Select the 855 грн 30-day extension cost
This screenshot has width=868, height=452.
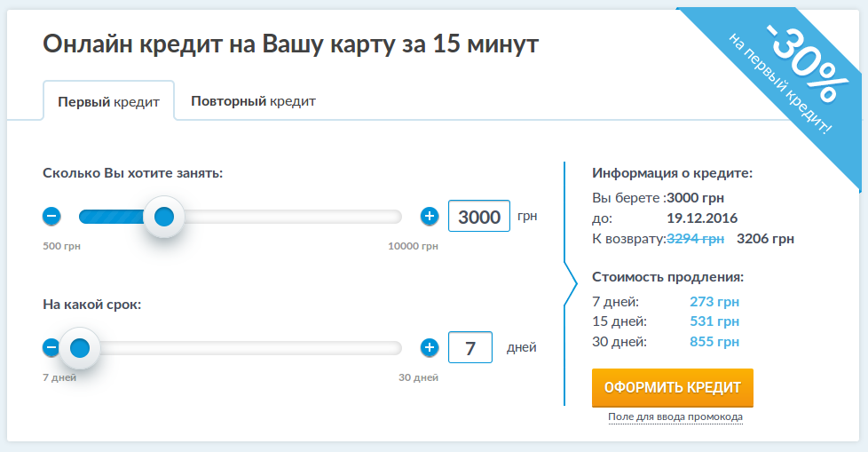(x=714, y=342)
